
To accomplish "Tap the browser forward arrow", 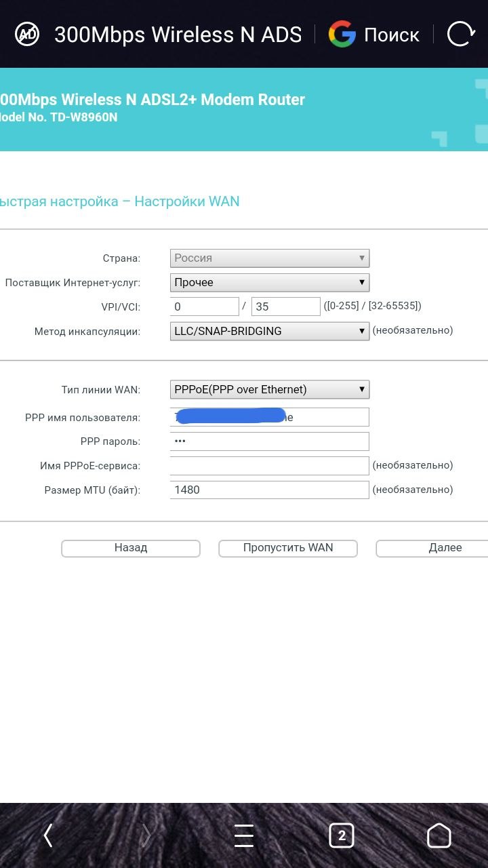I will tap(145, 835).
